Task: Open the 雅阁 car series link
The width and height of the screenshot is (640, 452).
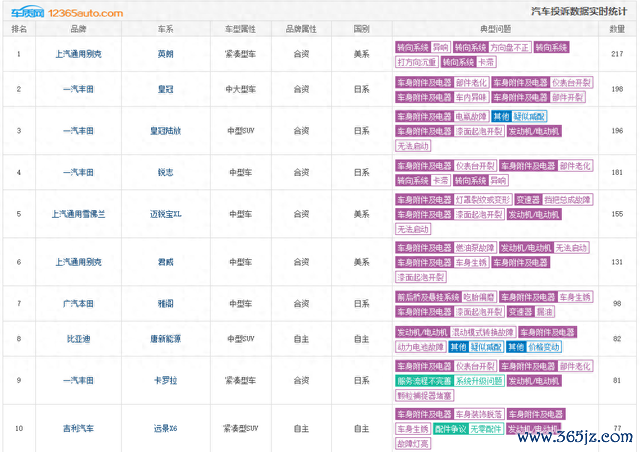Action: (x=166, y=304)
